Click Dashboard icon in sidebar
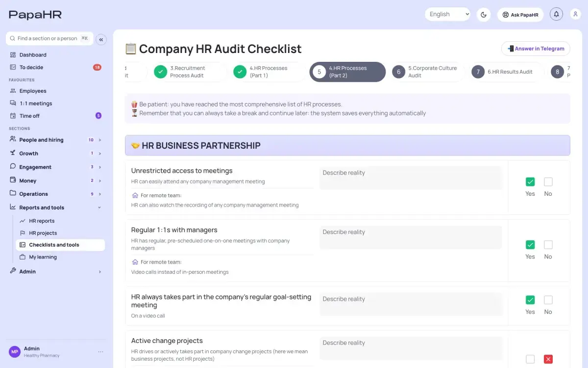This screenshot has width=588, height=368. (13, 54)
